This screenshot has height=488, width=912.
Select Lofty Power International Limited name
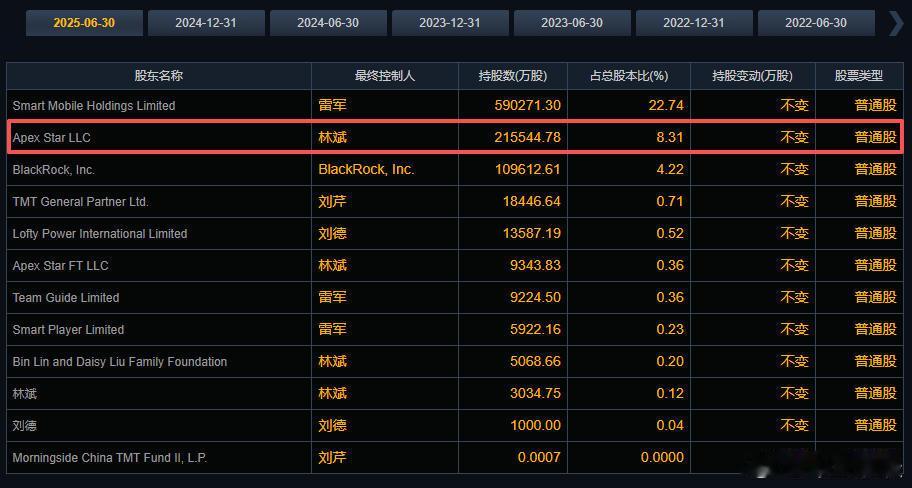(100, 234)
